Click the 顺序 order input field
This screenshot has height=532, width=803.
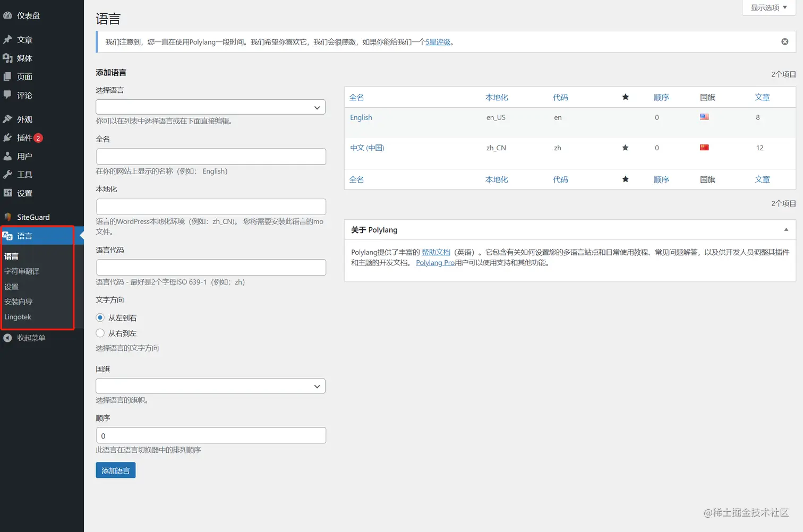tap(211, 435)
